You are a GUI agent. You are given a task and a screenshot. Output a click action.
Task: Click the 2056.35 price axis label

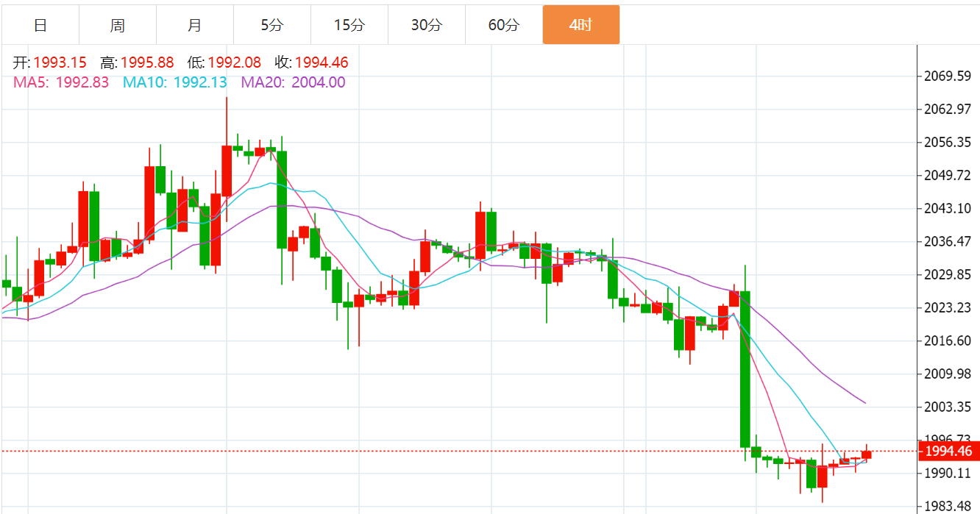tap(948, 143)
